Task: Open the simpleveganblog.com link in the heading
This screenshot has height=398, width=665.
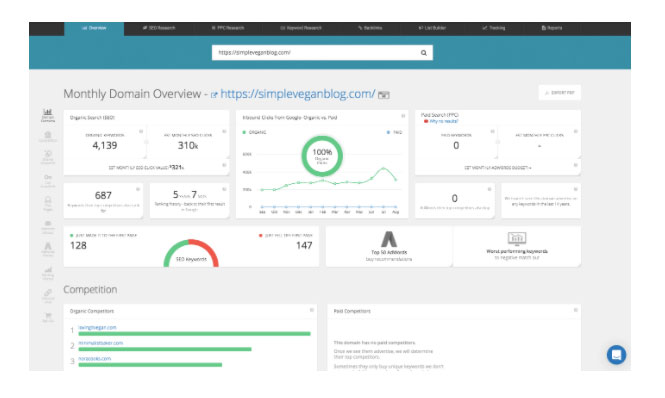Action: click(x=298, y=94)
